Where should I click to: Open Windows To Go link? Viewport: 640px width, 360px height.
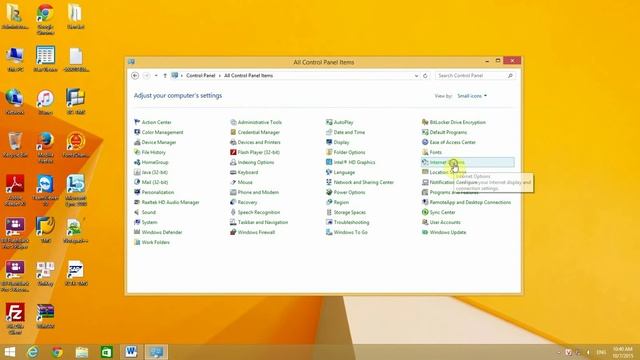[351, 232]
